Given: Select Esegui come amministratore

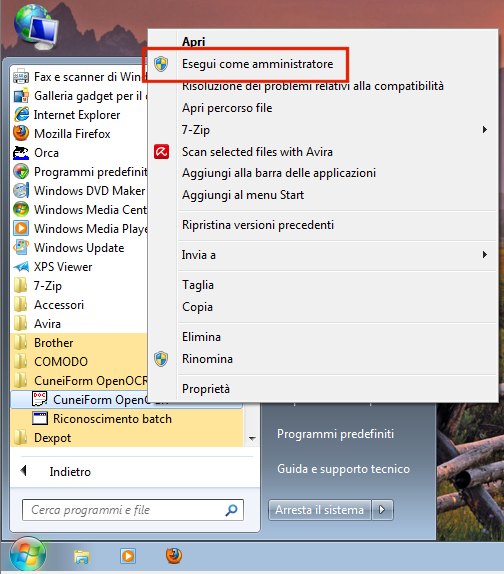Looking at the screenshot, I should pos(258,64).
